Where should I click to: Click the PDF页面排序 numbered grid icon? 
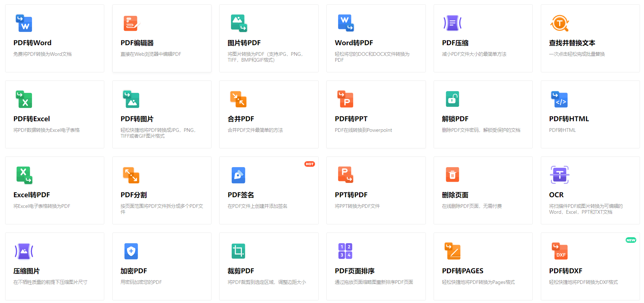[345, 251]
